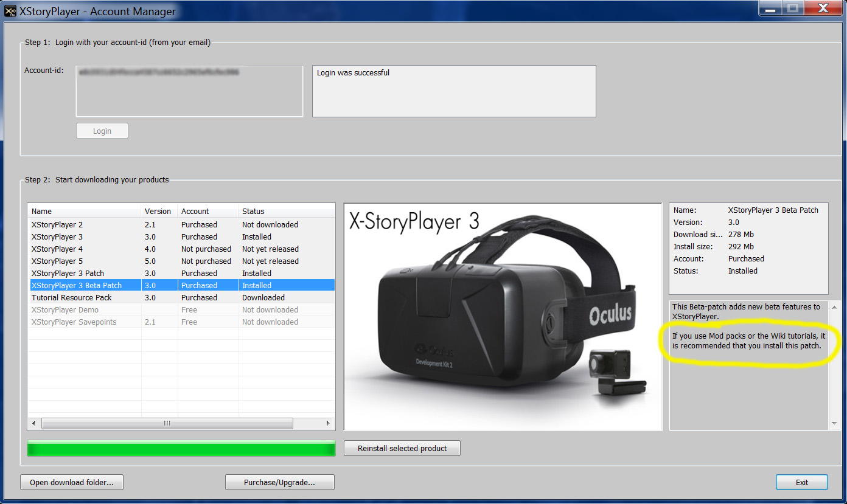The image size is (847, 504).
Task: Click product list horizontal scrollbar left arrow
Action: click(34, 423)
